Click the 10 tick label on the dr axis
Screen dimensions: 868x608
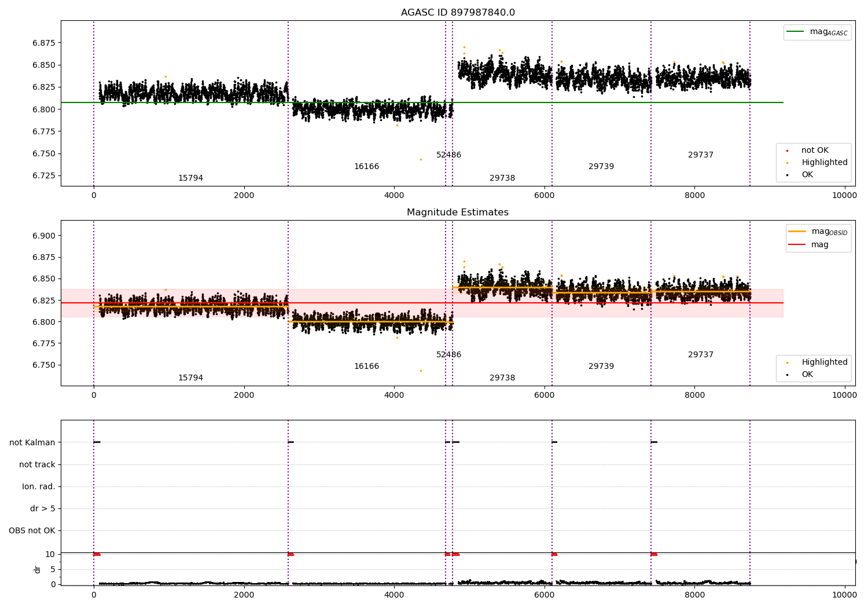pos(50,555)
